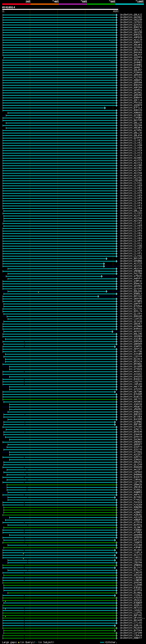The height and width of the screenshot is (644, 146).
Task: Select the UniRef100_B5IK24 label
Action: pos(131,361)
